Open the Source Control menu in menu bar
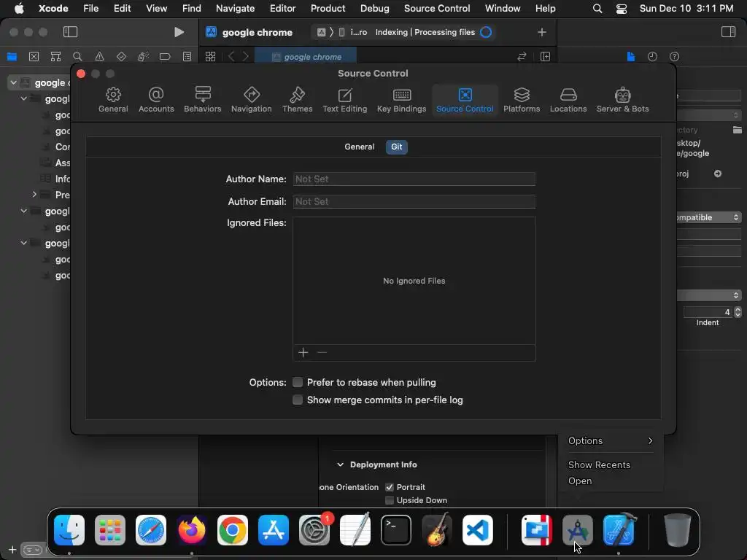This screenshot has width=747, height=560. (437, 8)
